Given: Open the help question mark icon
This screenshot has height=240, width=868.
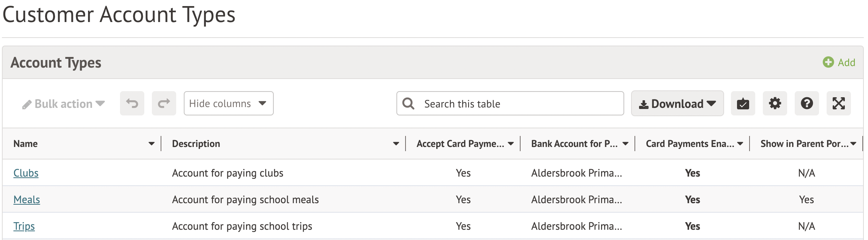Looking at the screenshot, I should (x=806, y=103).
